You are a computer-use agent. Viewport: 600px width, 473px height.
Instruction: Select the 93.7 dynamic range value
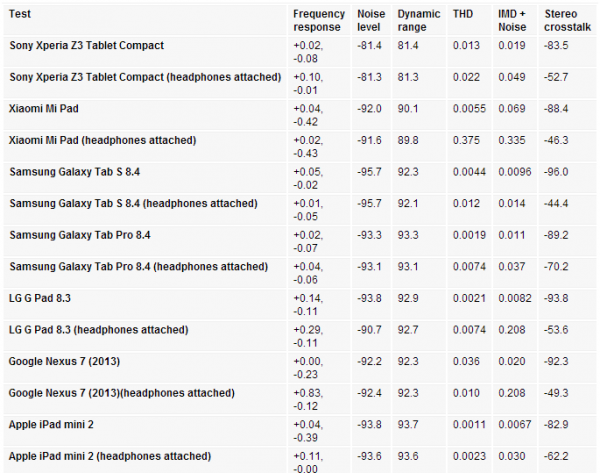[x=408, y=425]
